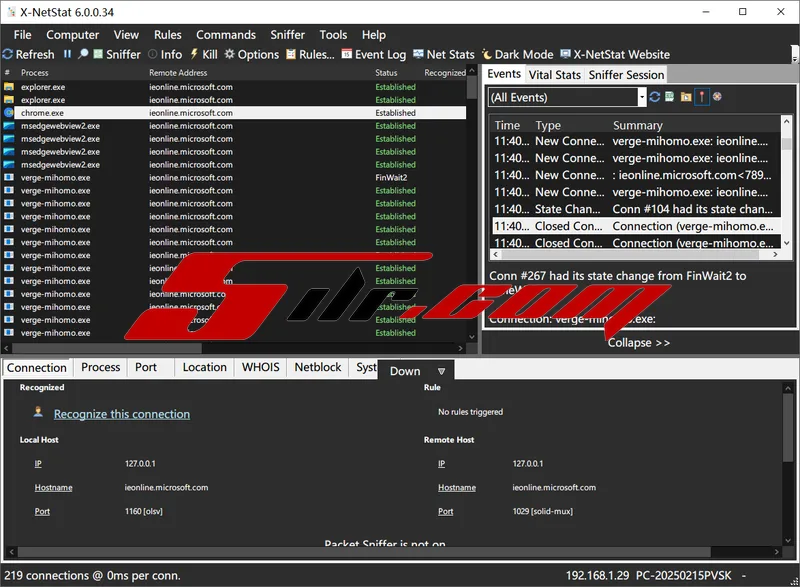Open the Event Log
This screenshot has height=587, width=800.
[x=373, y=55]
